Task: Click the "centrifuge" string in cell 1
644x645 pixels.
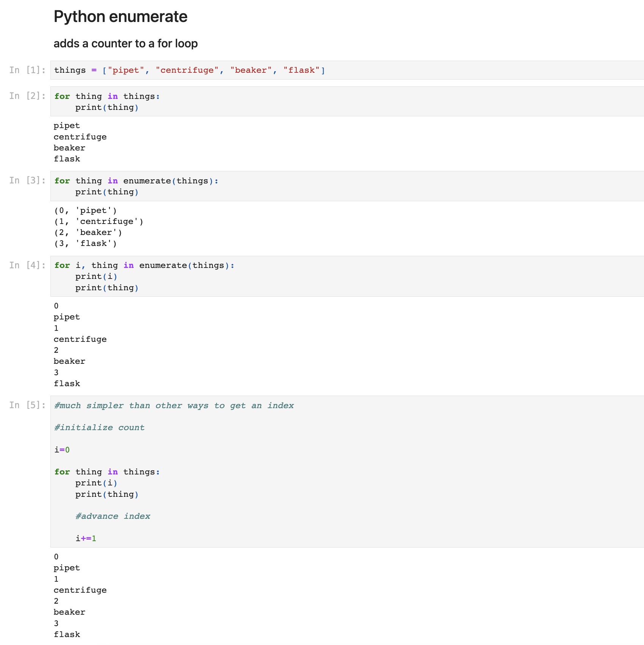Action: pyautogui.click(x=187, y=70)
